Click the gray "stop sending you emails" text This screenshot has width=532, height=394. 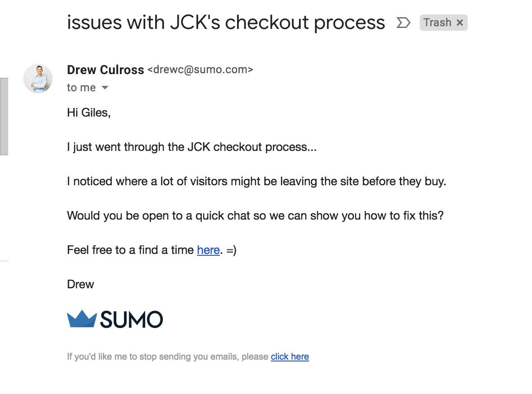(168, 356)
